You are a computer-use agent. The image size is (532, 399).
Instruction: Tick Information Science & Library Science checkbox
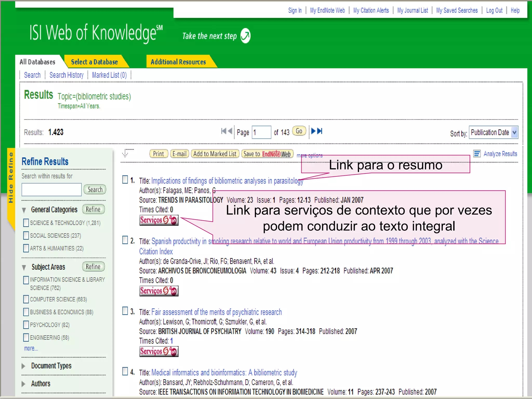26,280
